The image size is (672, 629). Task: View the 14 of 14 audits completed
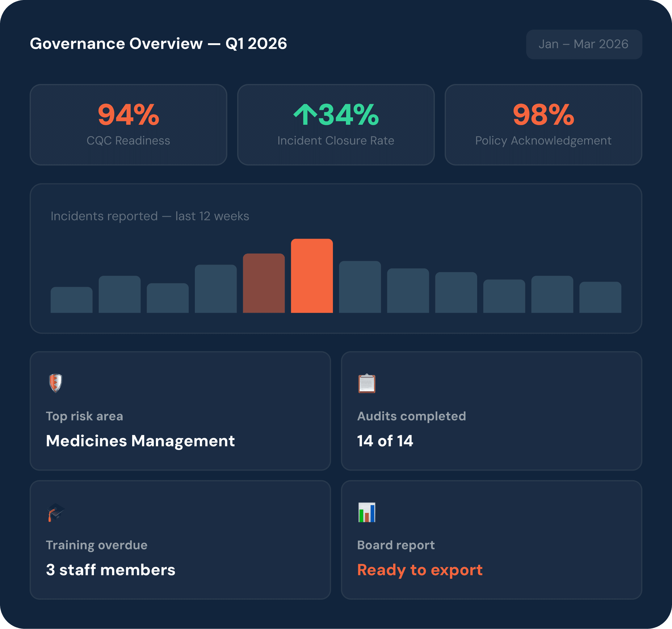tap(385, 441)
